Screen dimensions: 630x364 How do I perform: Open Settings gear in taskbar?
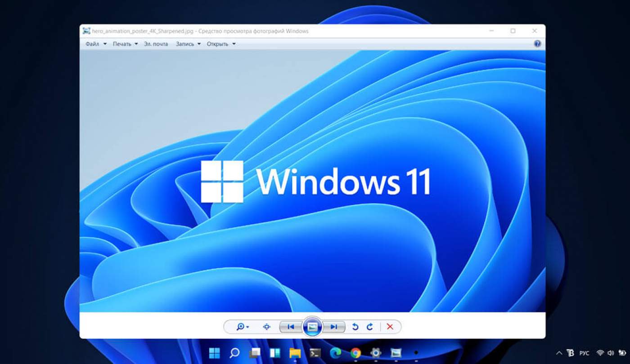[376, 353]
